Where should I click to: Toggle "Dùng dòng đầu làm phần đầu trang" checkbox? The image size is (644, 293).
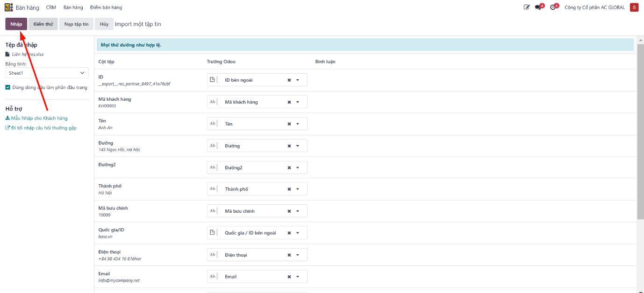(x=8, y=87)
